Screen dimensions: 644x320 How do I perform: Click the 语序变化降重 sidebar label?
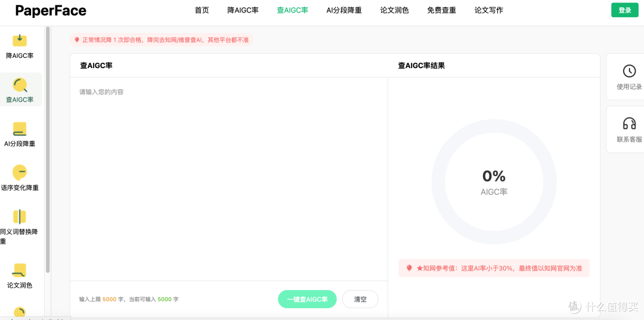20,188
